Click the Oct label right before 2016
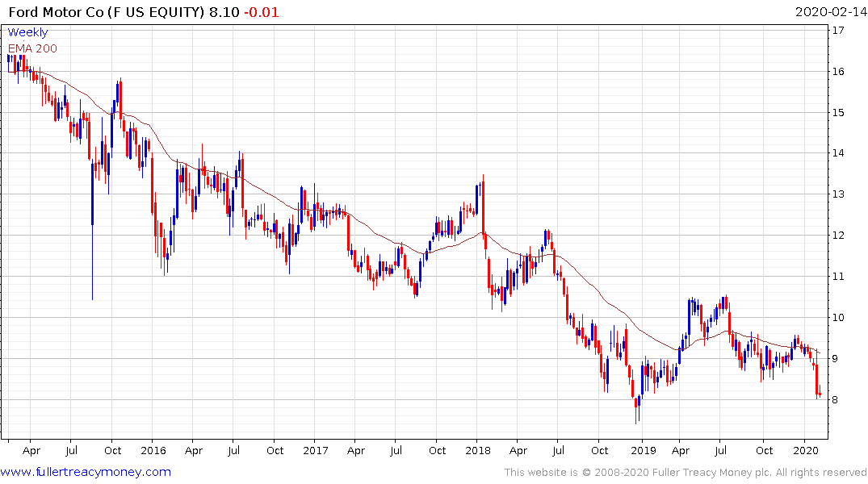Viewport: 868px width, 484px height. tap(112, 450)
